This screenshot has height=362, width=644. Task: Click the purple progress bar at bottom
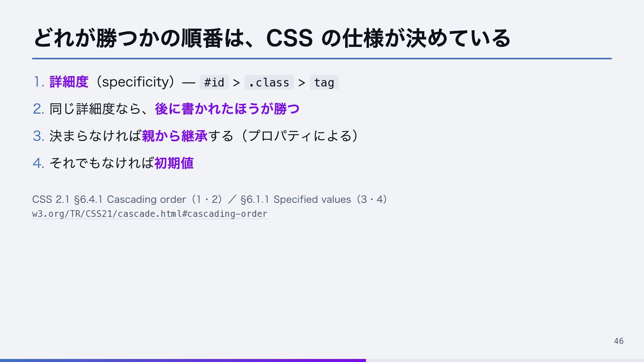183,361
